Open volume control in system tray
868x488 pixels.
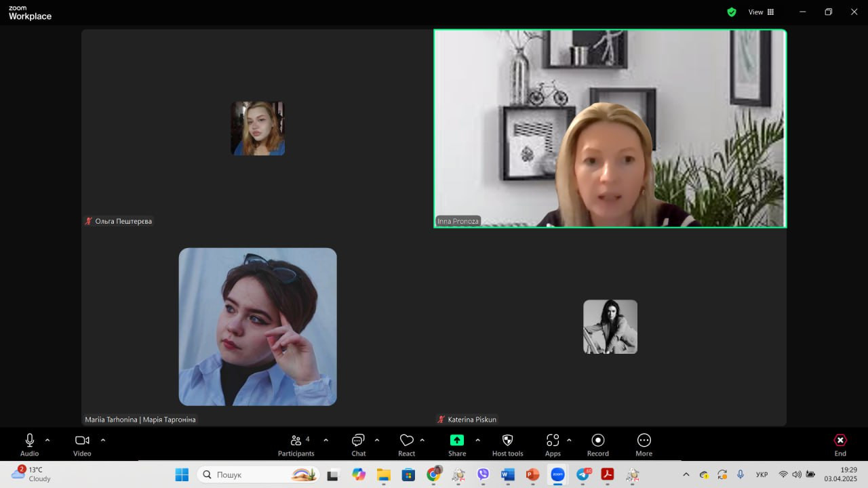tap(797, 474)
